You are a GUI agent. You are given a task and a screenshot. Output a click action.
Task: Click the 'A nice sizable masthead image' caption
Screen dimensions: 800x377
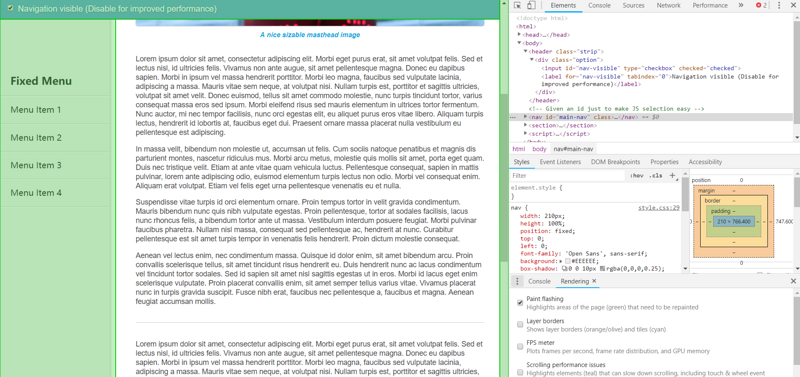click(x=310, y=35)
